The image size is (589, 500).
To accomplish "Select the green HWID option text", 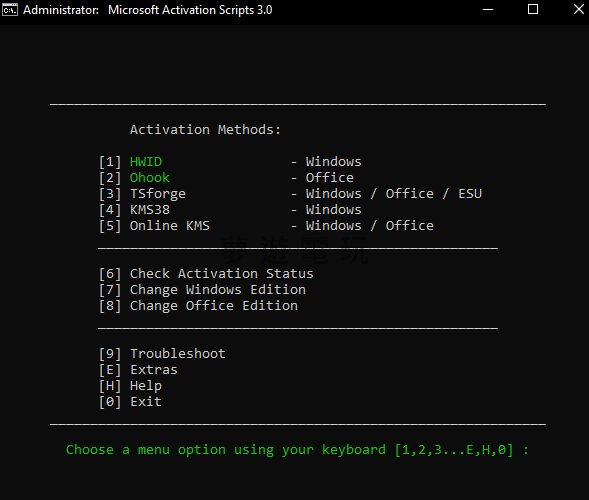I will pyautogui.click(x=146, y=162).
